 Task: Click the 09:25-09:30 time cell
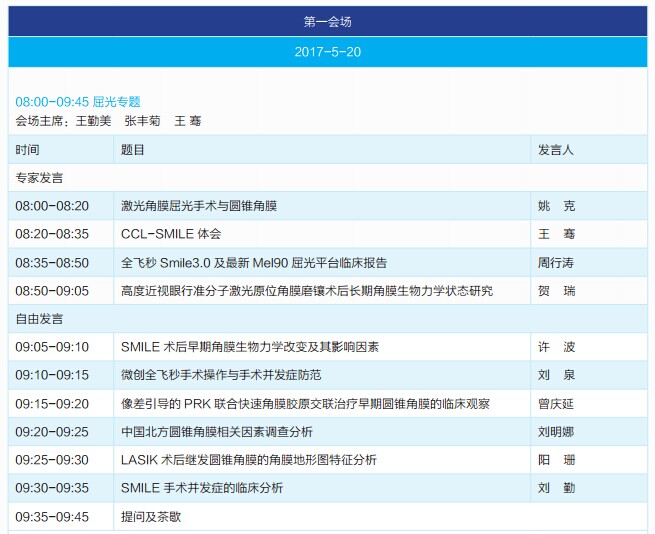point(52,460)
